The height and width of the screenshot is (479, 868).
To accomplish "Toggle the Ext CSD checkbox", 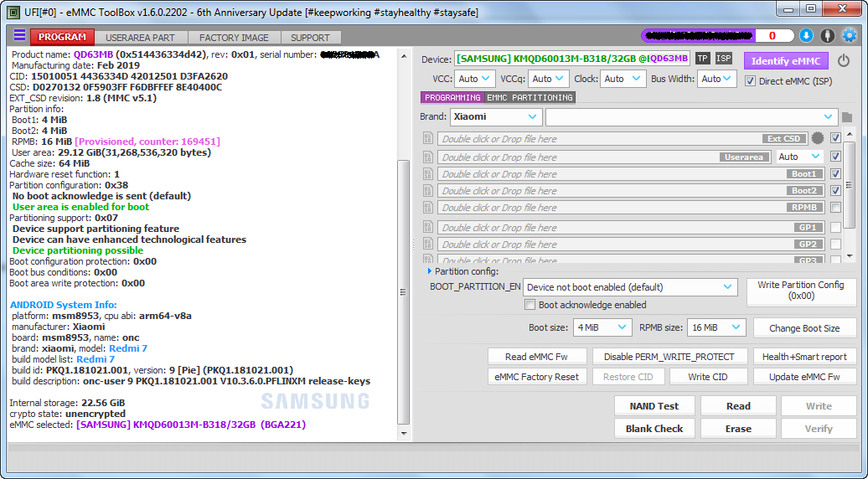I will (836, 138).
